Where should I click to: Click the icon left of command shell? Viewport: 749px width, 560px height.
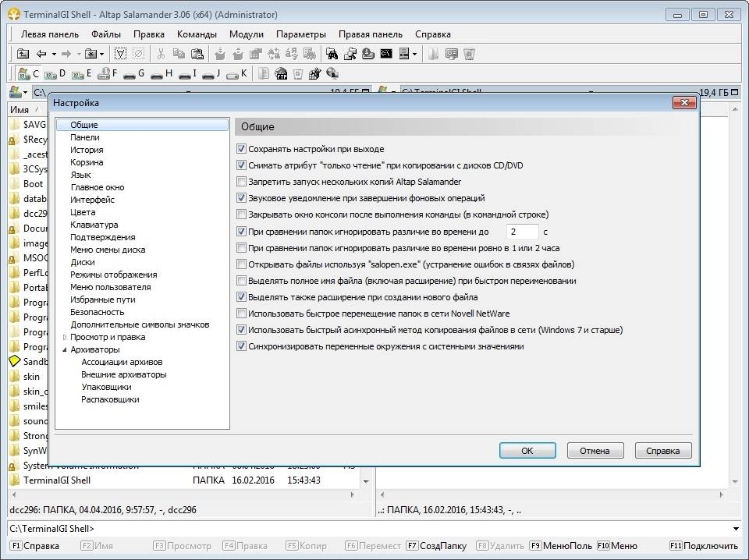(367, 54)
